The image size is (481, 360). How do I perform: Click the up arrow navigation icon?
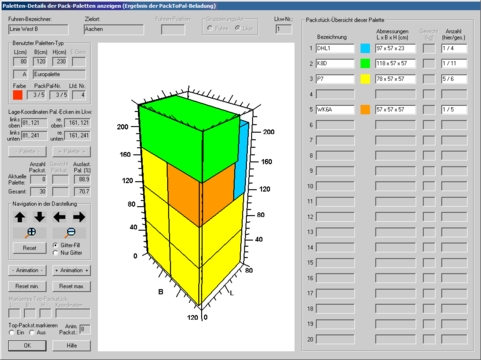[20, 217]
